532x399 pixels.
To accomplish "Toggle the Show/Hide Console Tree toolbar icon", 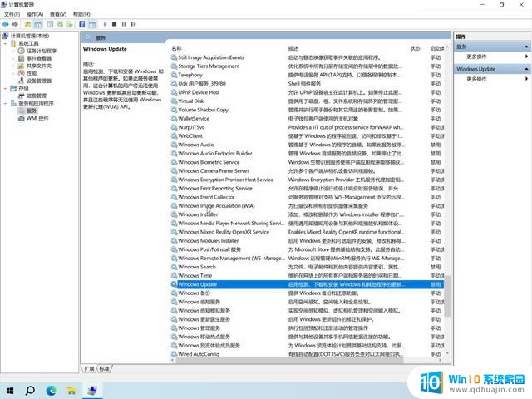I will pyautogui.click(x=38, y=24).
